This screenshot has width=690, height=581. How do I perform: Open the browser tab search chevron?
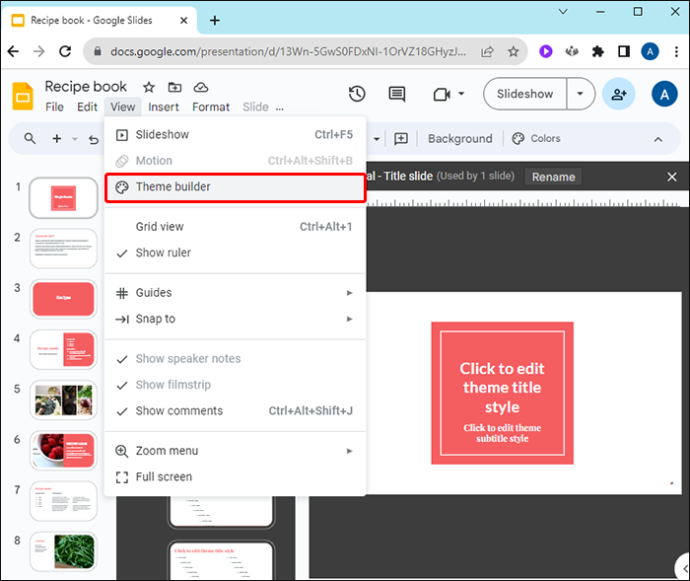pos(563,12)
